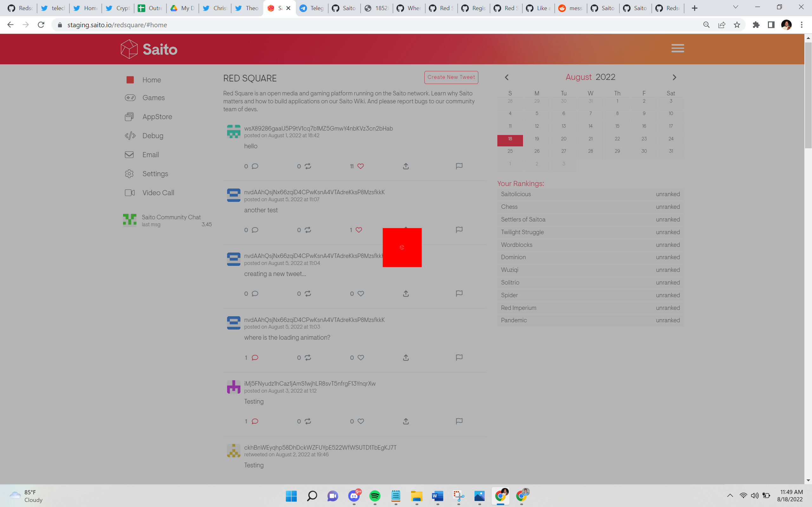
Task: Open the hamburger menu
Action: 678,48
